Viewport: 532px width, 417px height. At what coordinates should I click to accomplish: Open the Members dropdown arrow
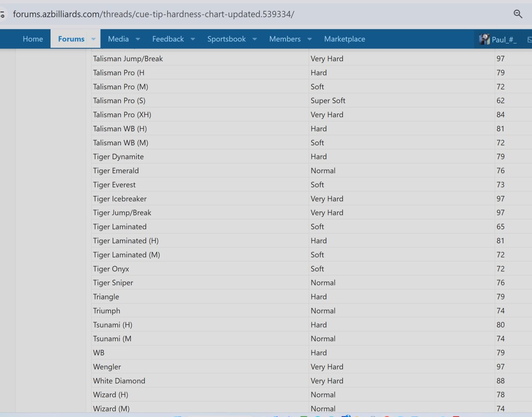(309, 39)
